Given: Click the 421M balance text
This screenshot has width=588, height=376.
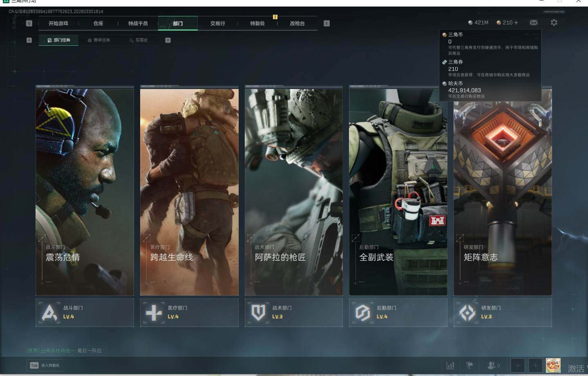Looking at the screenshot, I should (x=481, y=22).
